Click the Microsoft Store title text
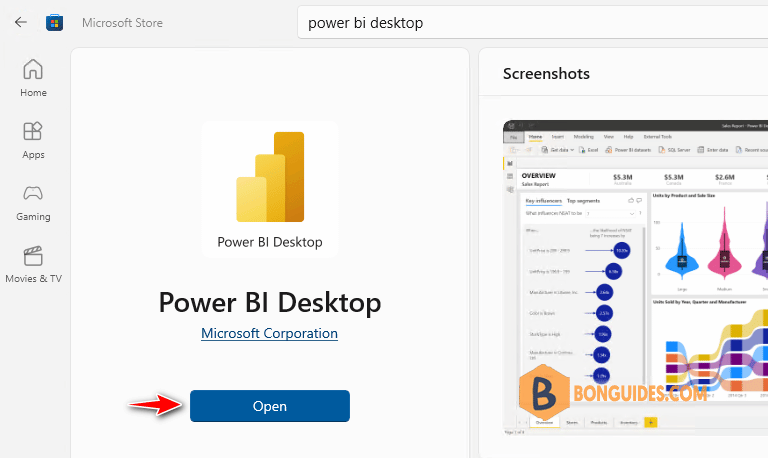The width and height of the screenshot is (768, 458). 122,23
